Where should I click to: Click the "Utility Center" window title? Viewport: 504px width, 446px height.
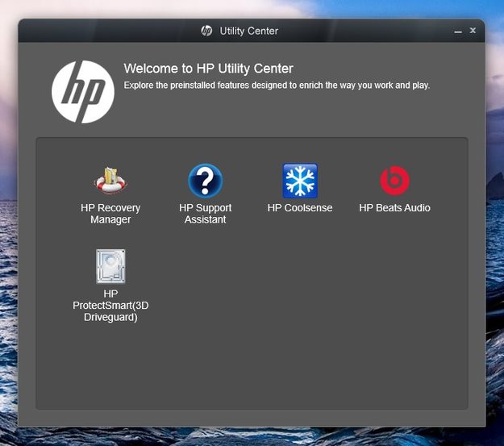coord(249,31)
